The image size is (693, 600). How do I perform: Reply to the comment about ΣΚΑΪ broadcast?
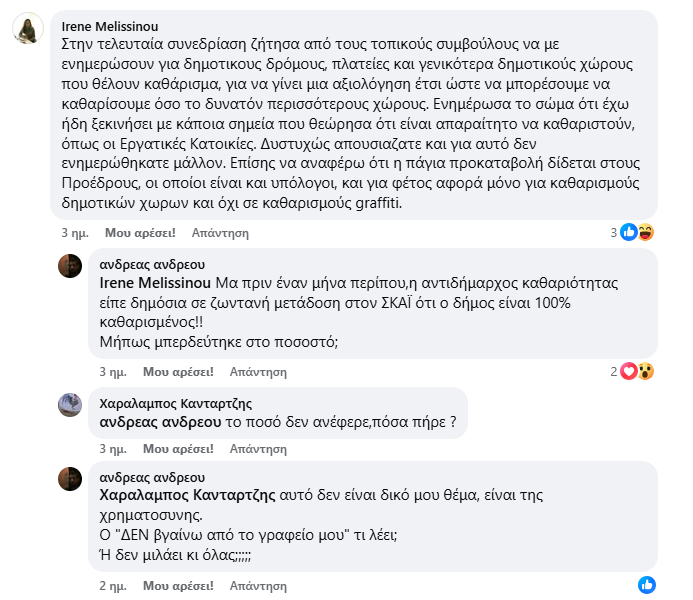point(258,371)
